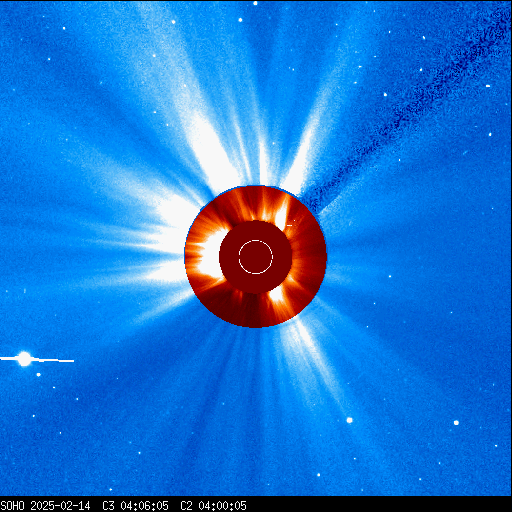Click the star beyond the pylon shadow, toward the frame edge
This screenshot has width=512, height=512.
click(488, 86)
